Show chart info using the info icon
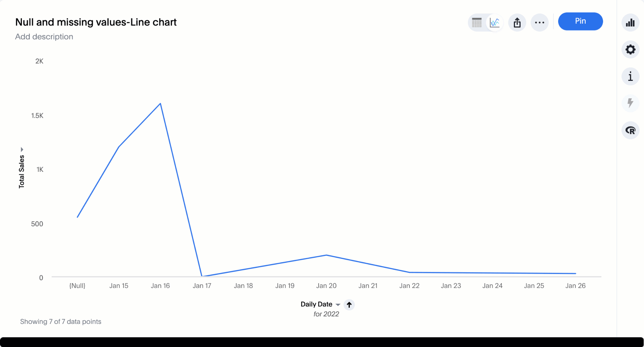This screenshot has width=644, height=347. (630, 77)
